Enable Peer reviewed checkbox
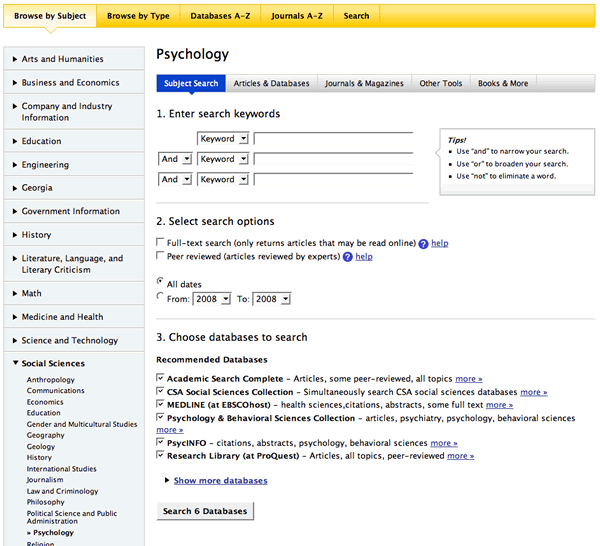Viewport: 600px width, 546px height. point(160,255)
